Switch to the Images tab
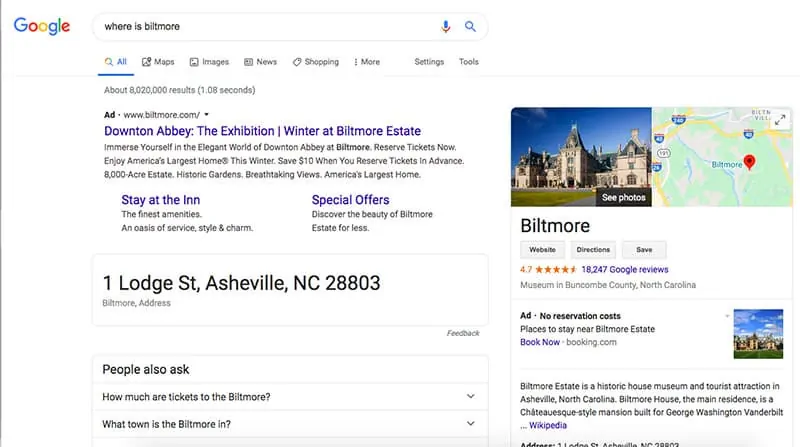The width and height of the screenshot is (800, 447). [209, 62]
